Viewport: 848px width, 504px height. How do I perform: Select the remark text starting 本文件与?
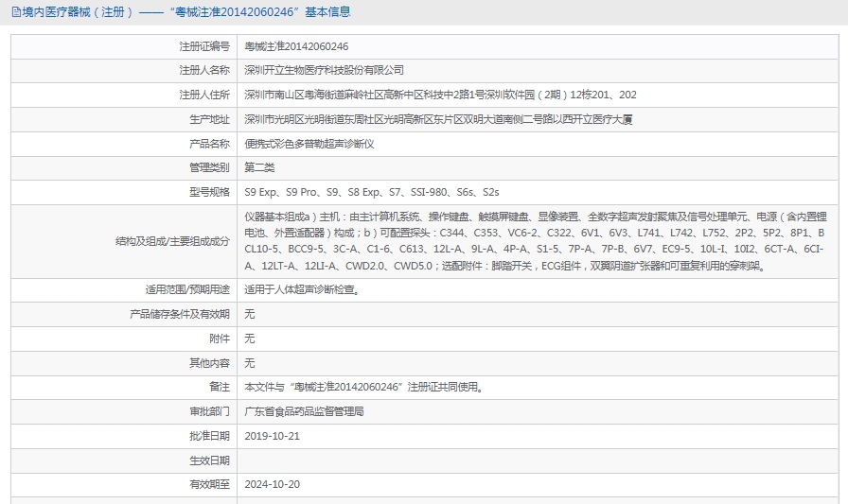(364, 387)
